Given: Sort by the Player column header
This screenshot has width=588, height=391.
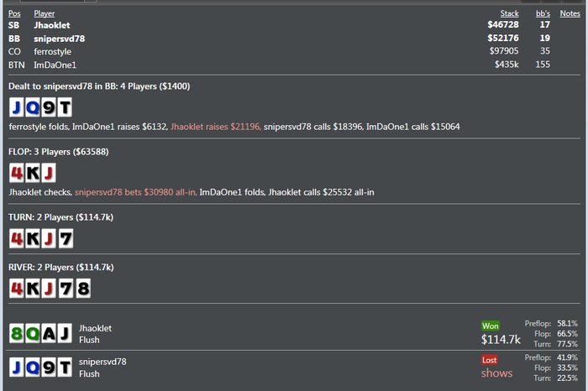Looking at the screenshot, I should (x=44, y=13).
